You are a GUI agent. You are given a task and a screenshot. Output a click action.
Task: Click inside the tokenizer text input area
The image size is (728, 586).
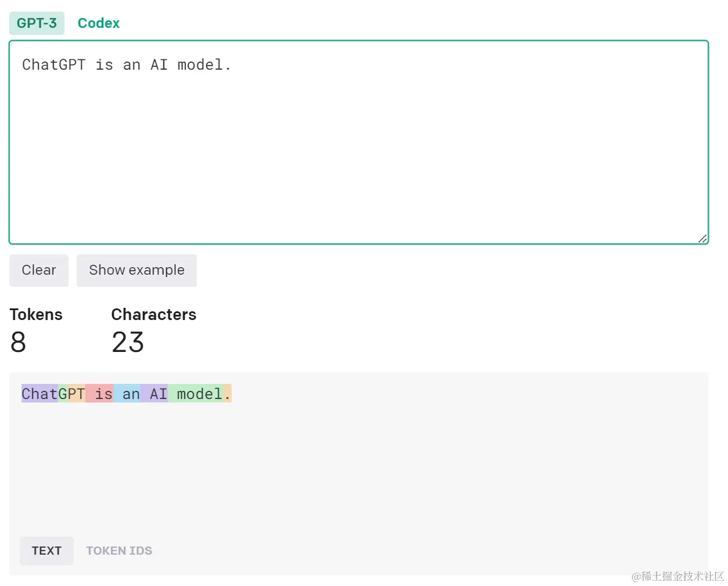click(x=359, y=142)
